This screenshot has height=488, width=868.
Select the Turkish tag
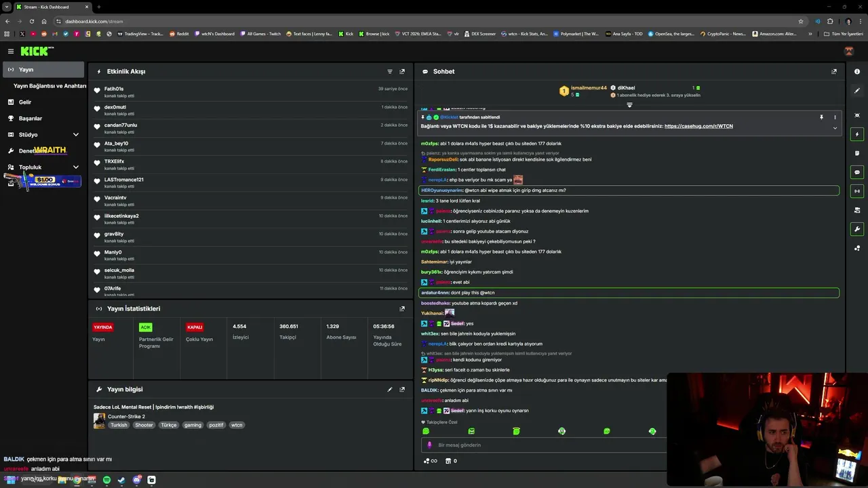pos(119,425)
